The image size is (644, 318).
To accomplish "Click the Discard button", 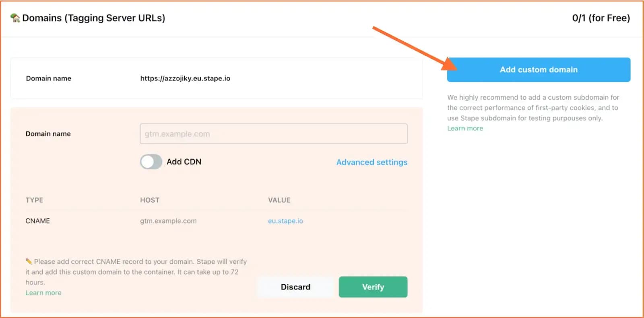I will [295, 287].
